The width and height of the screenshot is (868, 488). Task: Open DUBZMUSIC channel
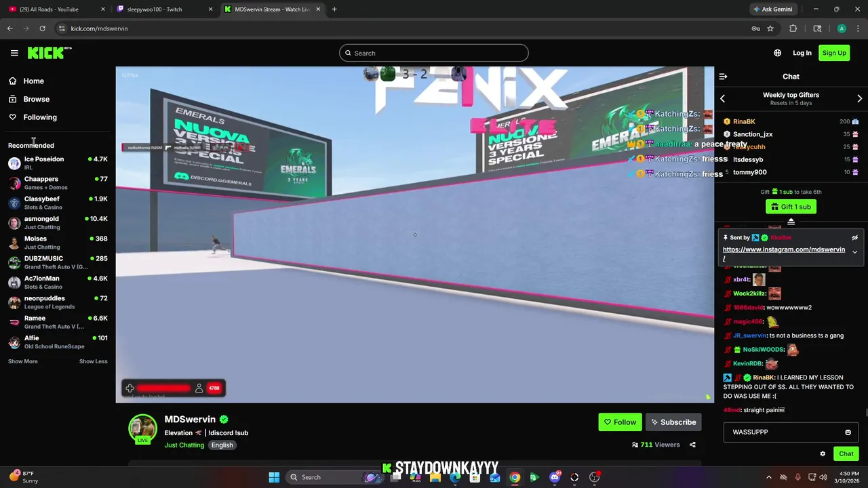[x=58, y=262]
